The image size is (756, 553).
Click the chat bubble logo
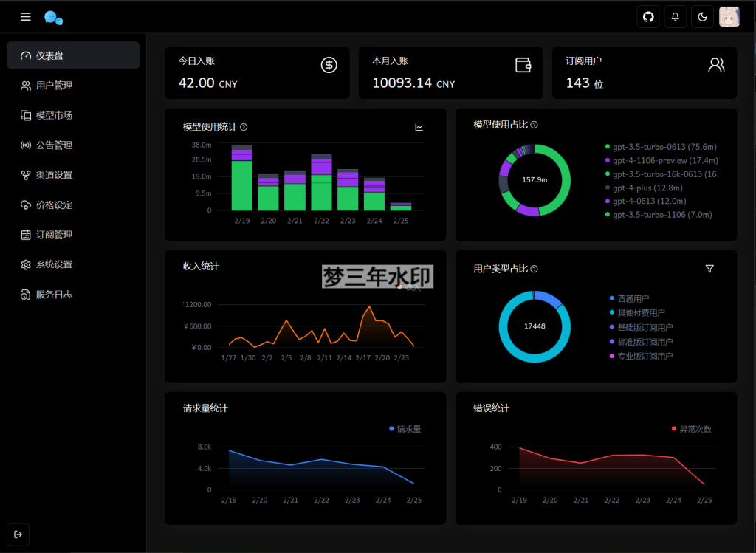tap(53, 18)
